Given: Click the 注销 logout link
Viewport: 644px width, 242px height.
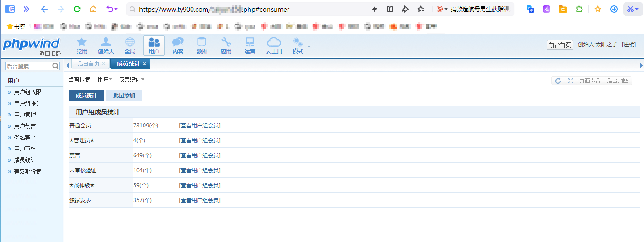Looking at the screenshot, I should point(629,44).
